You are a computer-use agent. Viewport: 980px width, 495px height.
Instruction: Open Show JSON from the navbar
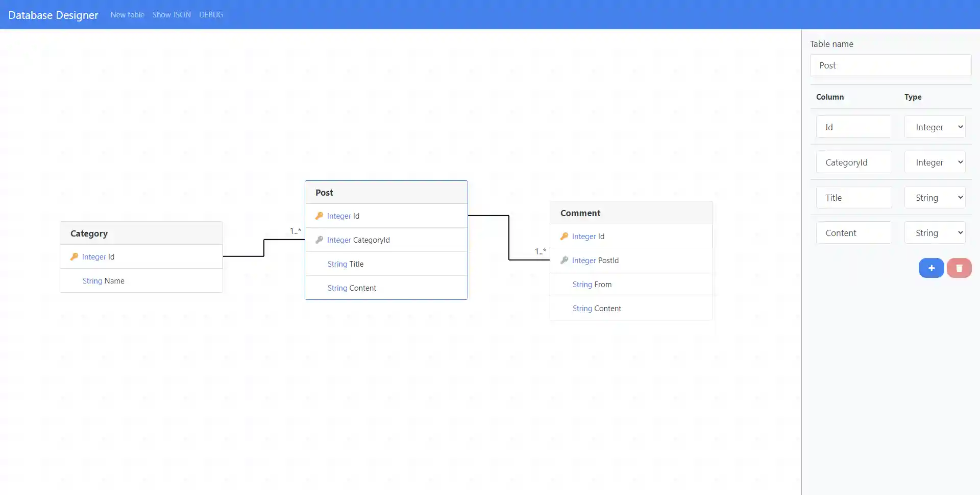[x=171, y=15]
